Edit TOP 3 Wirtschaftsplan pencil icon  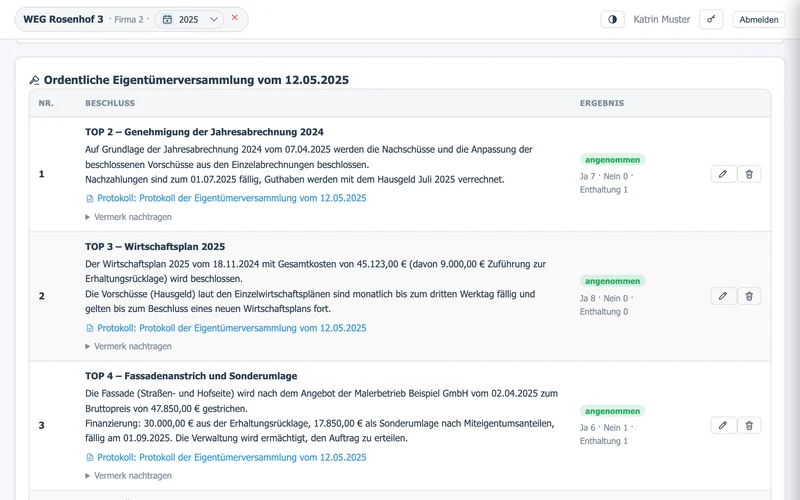(x=723, y=296)
